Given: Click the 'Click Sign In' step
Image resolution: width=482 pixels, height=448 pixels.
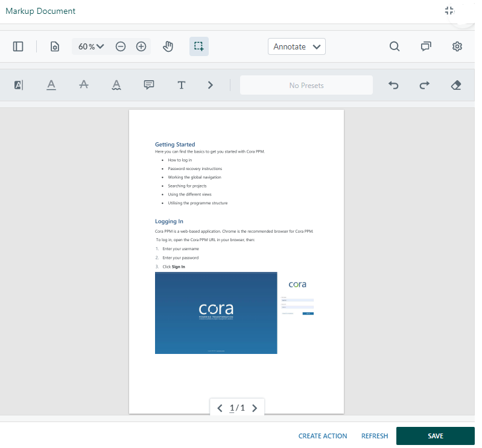Looking at the screenshot, I should pyautogui.click(x=174, y=267).
